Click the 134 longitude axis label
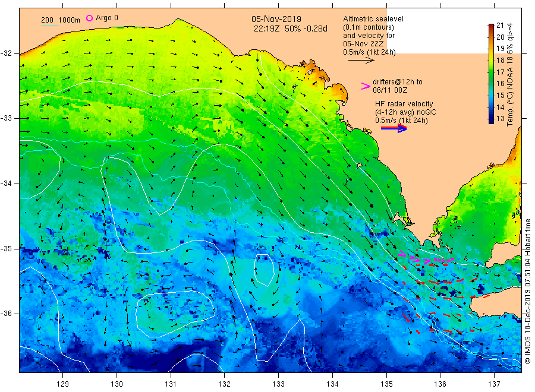The width and height of the screenshot is (535, 392). pyautogui.click(x=332, y=384)
